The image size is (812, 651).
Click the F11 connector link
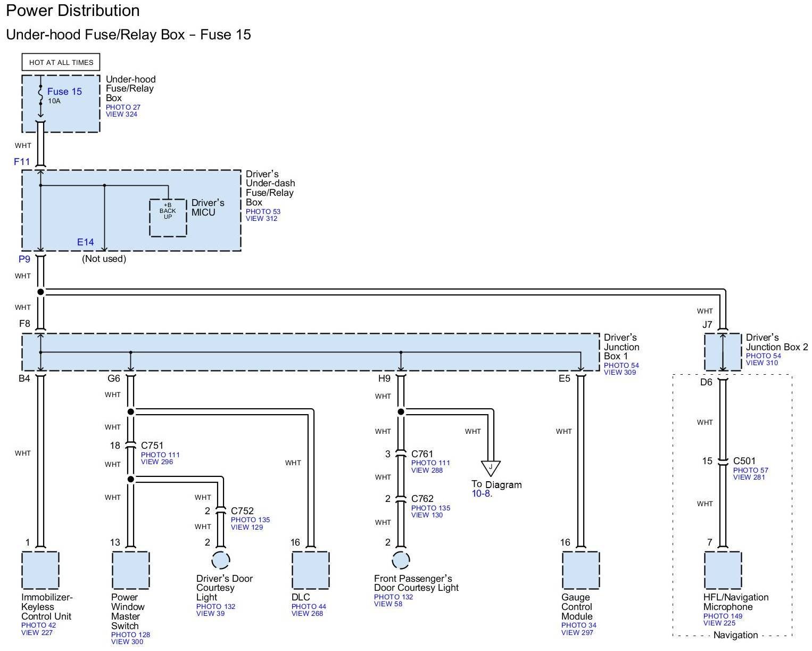coord(22,161)
